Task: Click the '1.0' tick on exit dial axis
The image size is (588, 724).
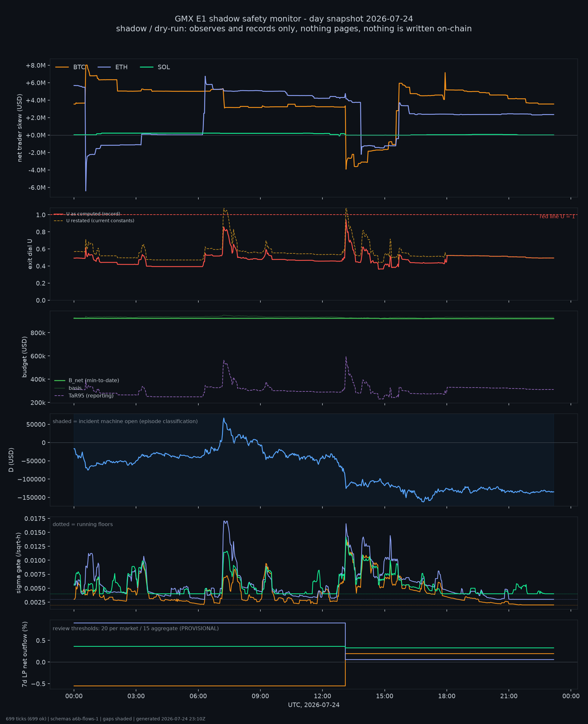Action: pos(41,215)
